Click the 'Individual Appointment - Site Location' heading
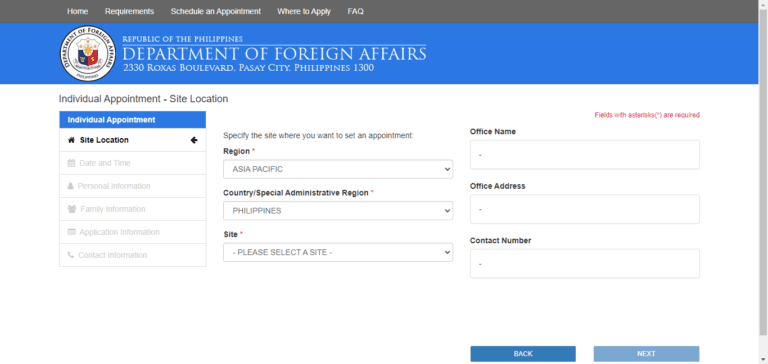The width and height of the screenshot is (768, 364). click(144, 99)
